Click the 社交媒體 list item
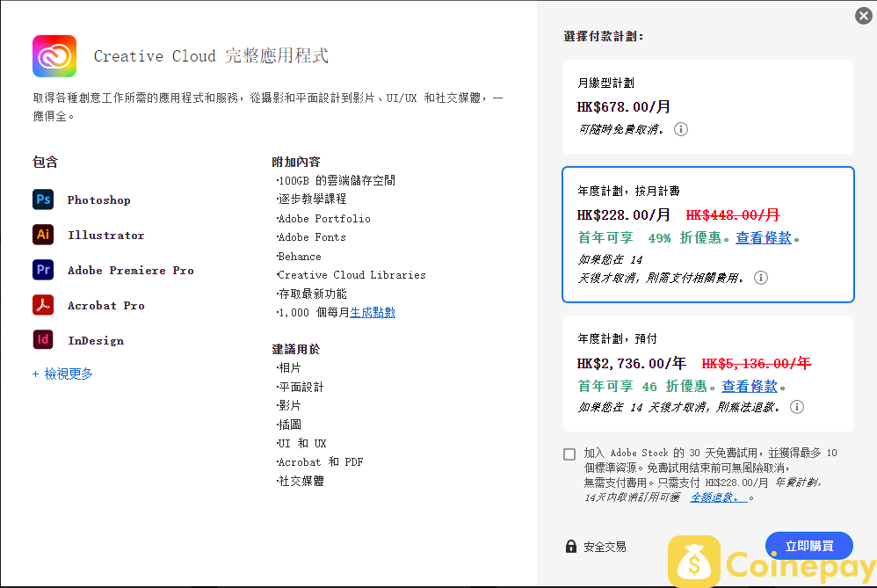Image resolution: width=877 pixels, height=588 pixels. point(301,481)
